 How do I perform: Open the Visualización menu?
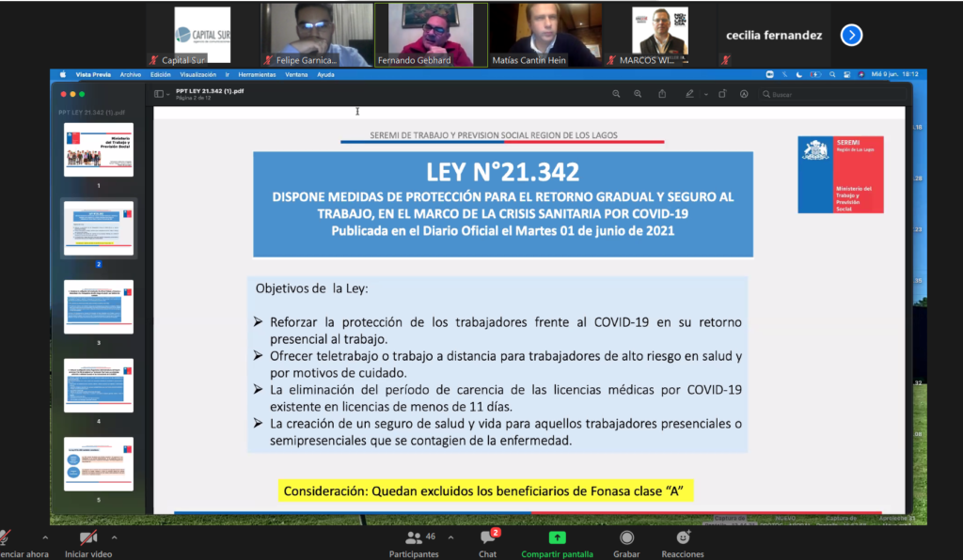coord(197,74)
